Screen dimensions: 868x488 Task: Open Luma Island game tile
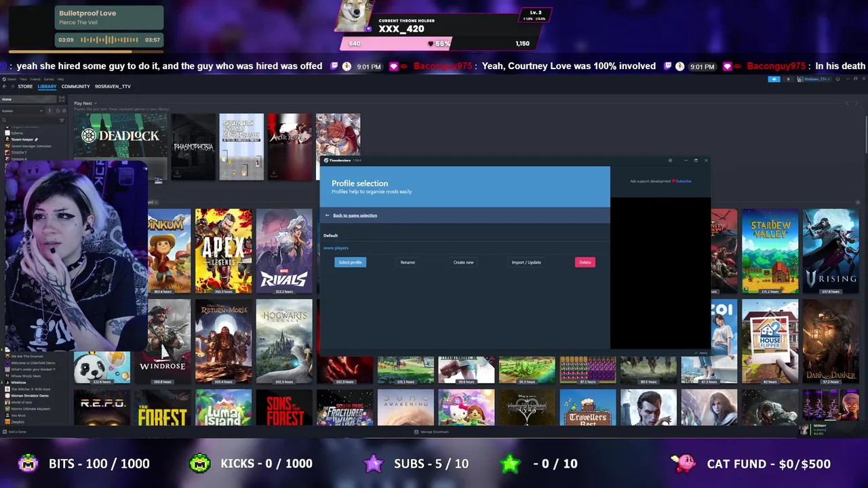click(x=224, y=407)
